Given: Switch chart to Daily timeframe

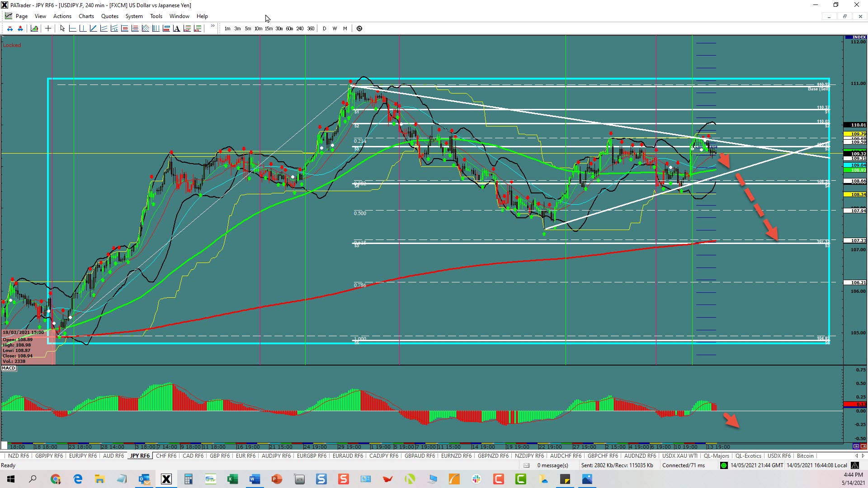Looking at the screenshot, I should click(x=324, y=28).
